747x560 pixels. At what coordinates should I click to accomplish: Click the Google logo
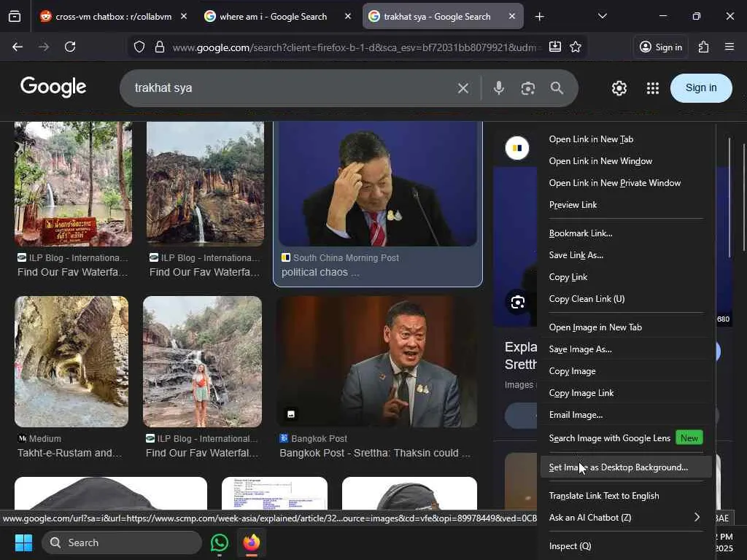pos(53,87)
